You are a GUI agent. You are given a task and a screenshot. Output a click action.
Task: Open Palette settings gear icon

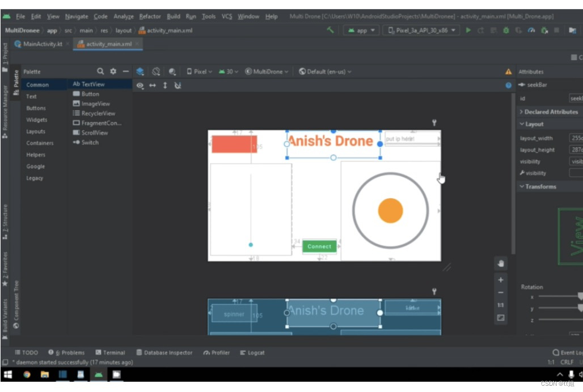pos(113,71)
